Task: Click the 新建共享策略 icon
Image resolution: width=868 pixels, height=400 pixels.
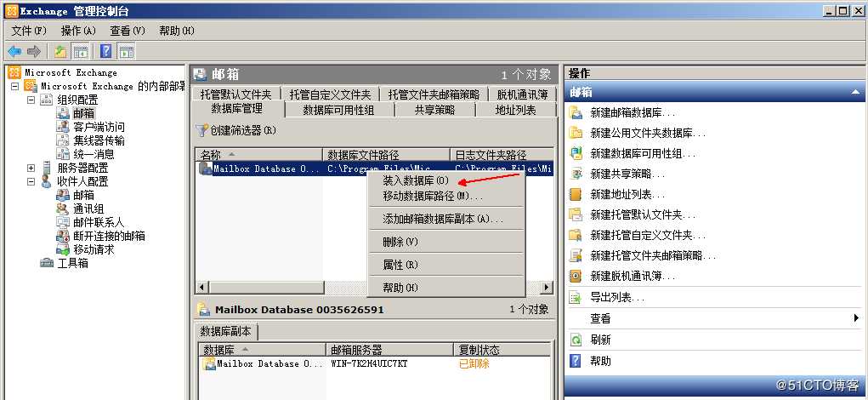Action: [x=576, y=174]
